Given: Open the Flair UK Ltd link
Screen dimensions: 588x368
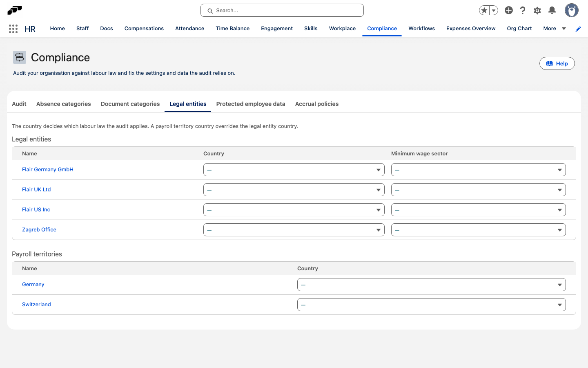Looking at the screenshot, I should tap(36, 190).
